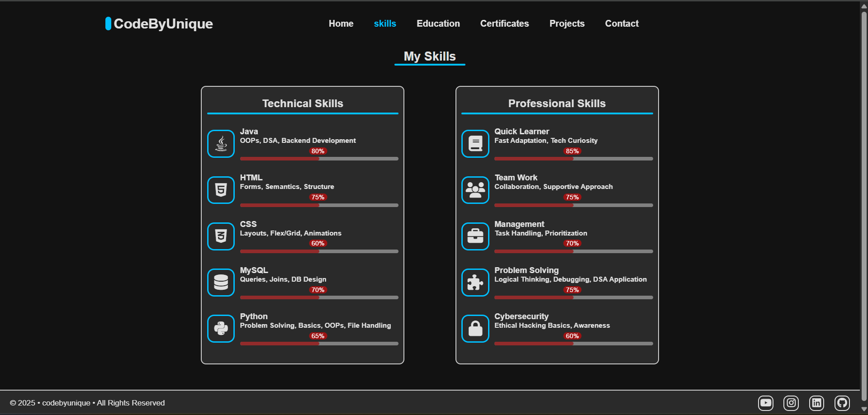Open the GitHub profile icon
The width and height of the screenshot is (868, 415).
click(842, 403)
